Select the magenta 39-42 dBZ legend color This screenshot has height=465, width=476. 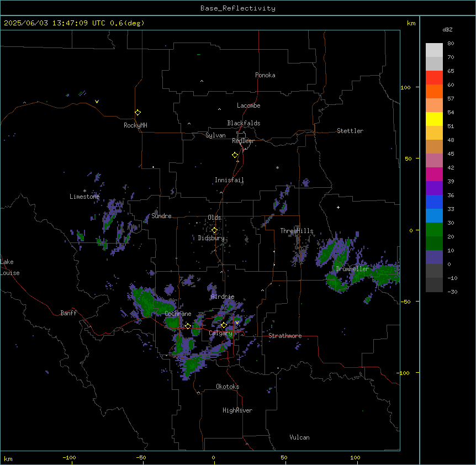point(434,174)
